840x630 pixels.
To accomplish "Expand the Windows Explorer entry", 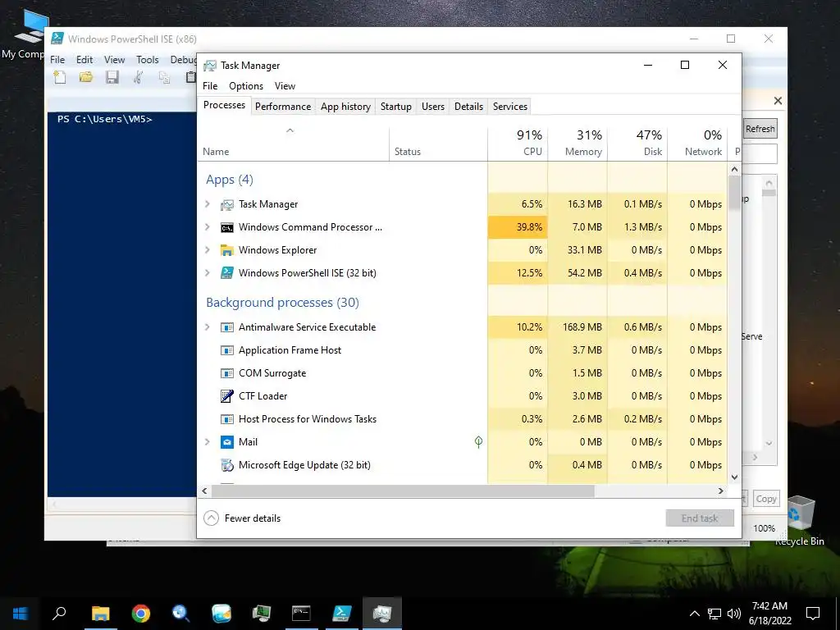I will [208, 250].
